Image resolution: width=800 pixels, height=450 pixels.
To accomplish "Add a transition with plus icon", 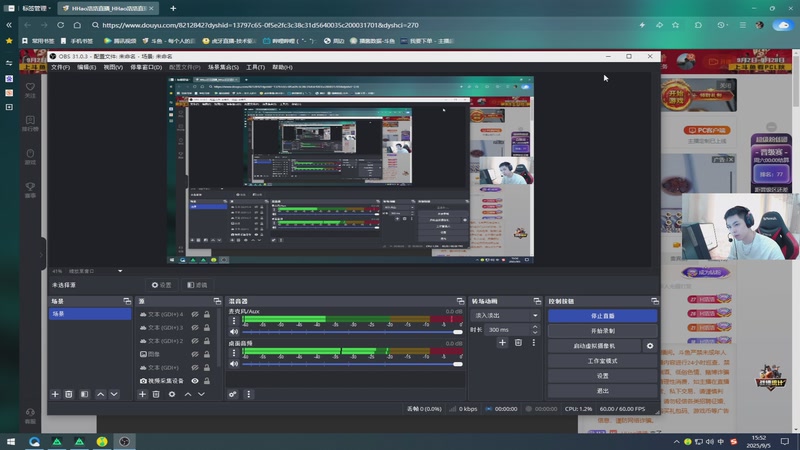I will click(x=502, y=342).
